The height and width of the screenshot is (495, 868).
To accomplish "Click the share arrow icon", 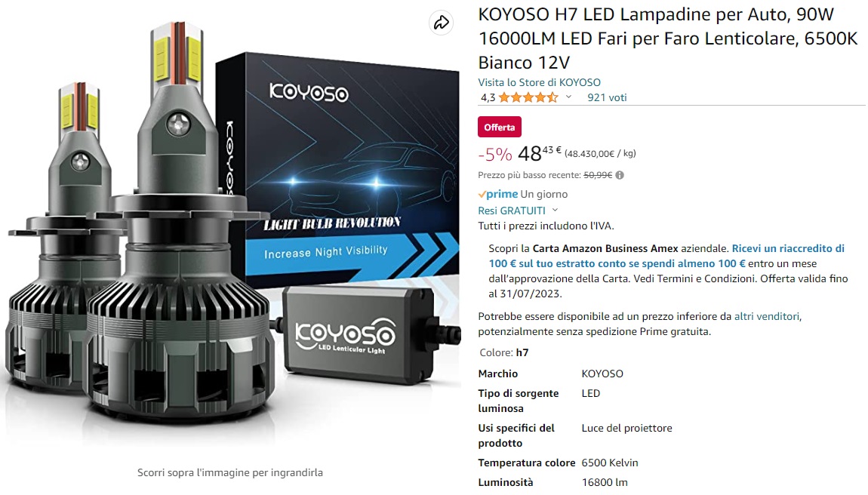I will 442,23.
